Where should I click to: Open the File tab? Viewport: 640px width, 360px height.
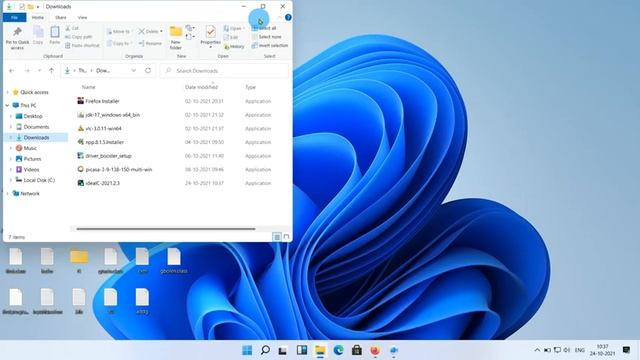click(14, 18)
